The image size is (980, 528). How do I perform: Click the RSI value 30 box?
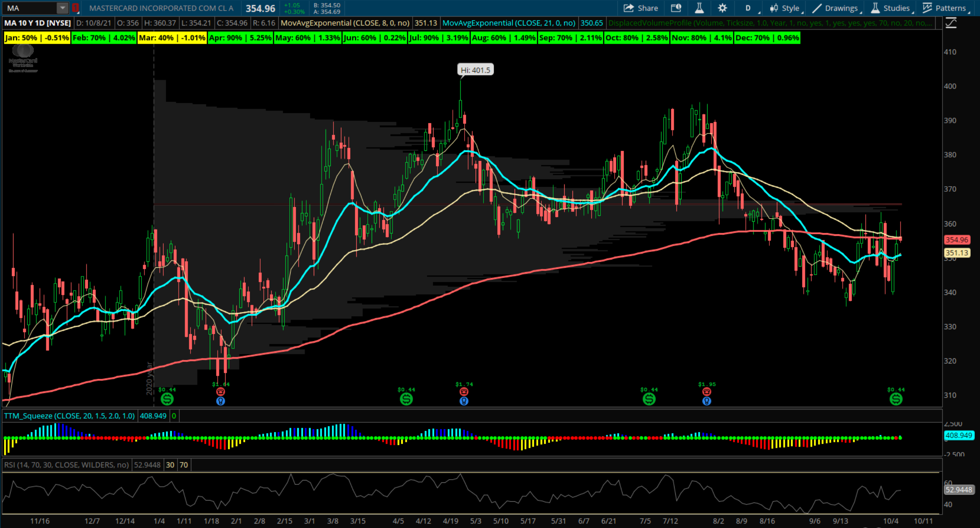coord(170,465)
